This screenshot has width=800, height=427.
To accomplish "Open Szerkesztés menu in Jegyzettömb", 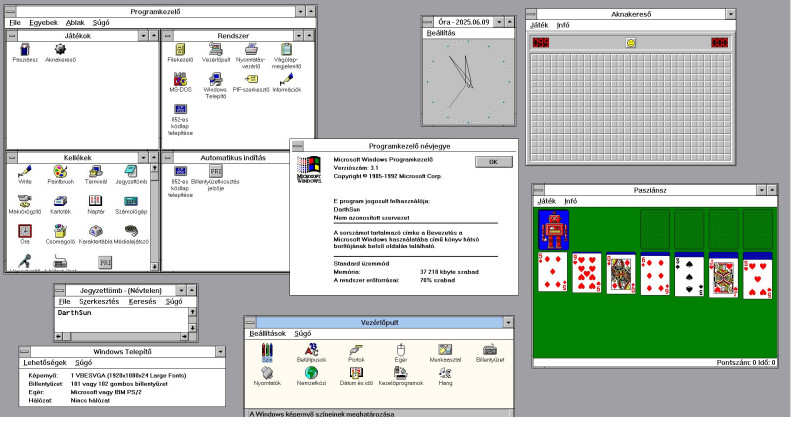I will (x=99, y=302).
